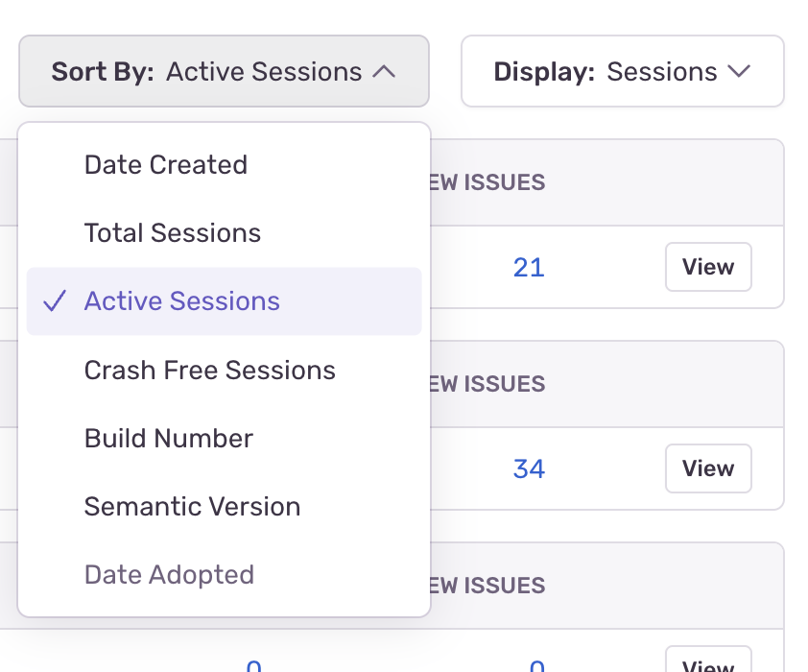The width and height of the screenshot is (808, 672).
Task: Open the 21 new issues link
Action: point(529,267)
